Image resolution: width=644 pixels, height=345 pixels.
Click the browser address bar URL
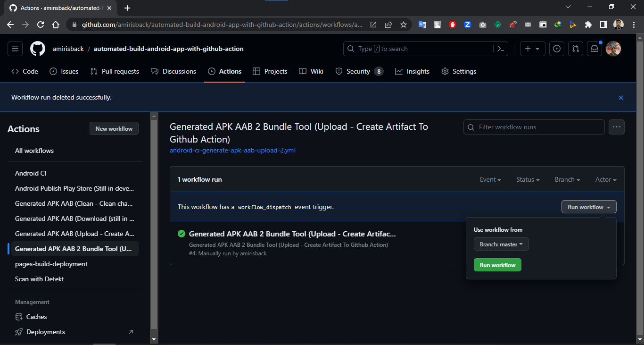pyautogui.click(x=222, y=25)
